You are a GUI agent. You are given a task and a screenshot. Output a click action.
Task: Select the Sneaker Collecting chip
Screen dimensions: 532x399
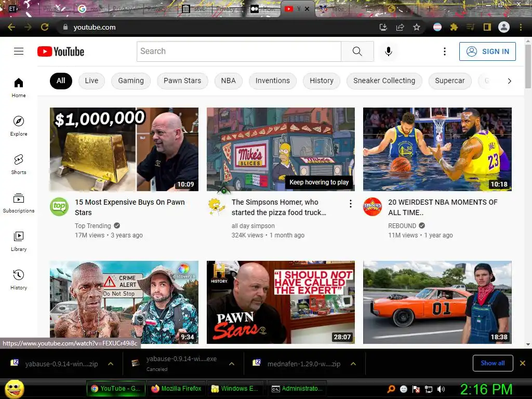click(384, 81)
